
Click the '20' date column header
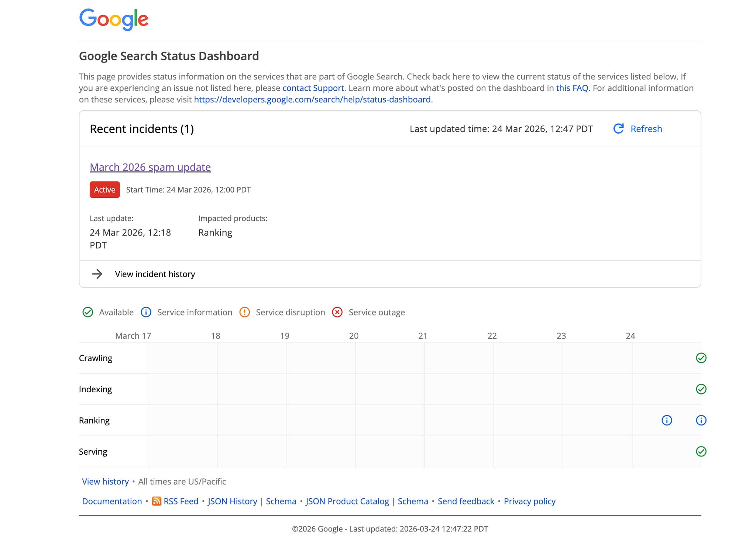click(x=354, y=336)
